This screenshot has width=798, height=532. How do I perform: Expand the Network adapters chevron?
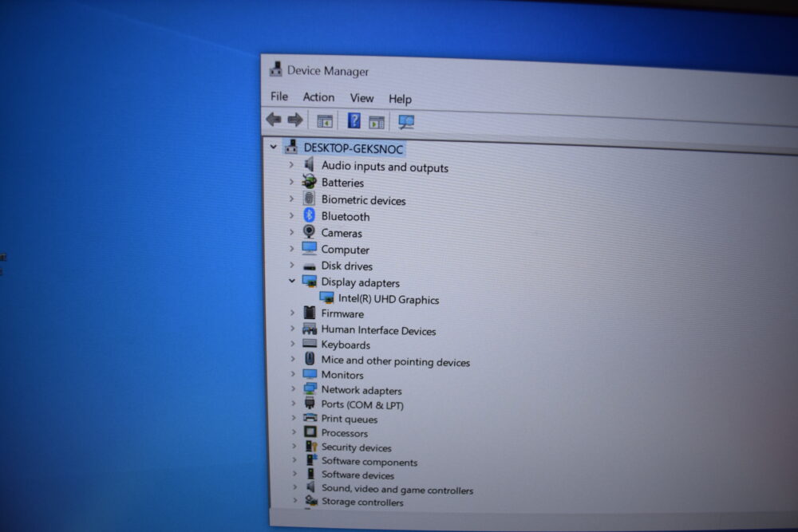click(293, 388)
